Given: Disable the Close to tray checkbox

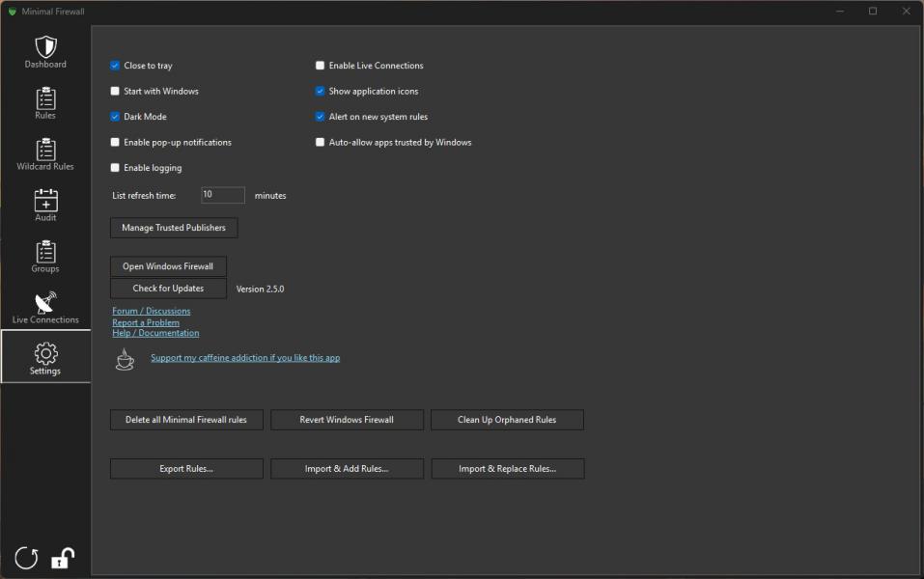Looking at the screenshot, I should [x=115, y=66].
